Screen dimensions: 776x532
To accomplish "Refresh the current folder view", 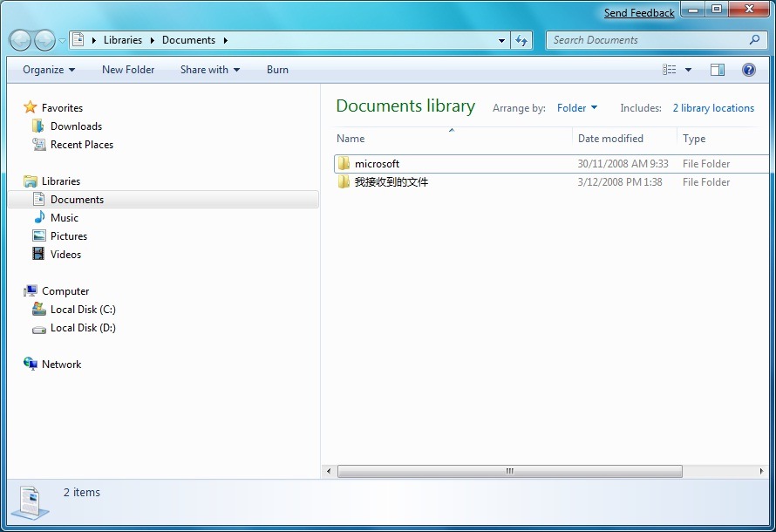I will click(x=521, y=39).
